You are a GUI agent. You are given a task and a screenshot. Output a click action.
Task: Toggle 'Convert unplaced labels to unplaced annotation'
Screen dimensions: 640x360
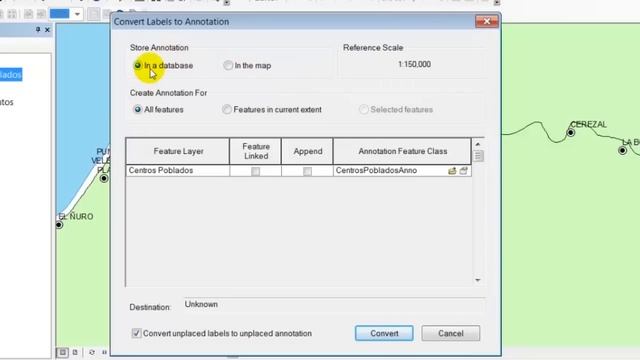[136, 333]
